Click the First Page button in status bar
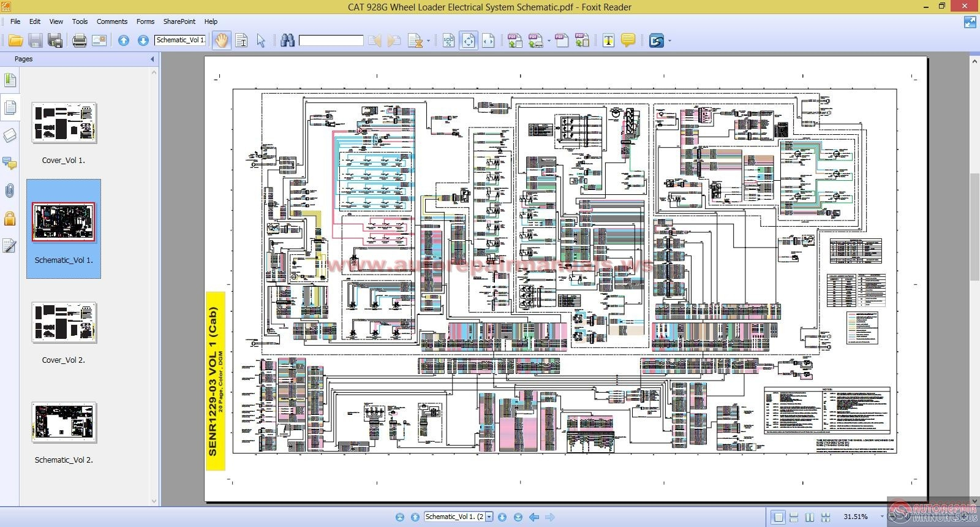The width and height of the screenshot is (980, 527). point(400,517)
